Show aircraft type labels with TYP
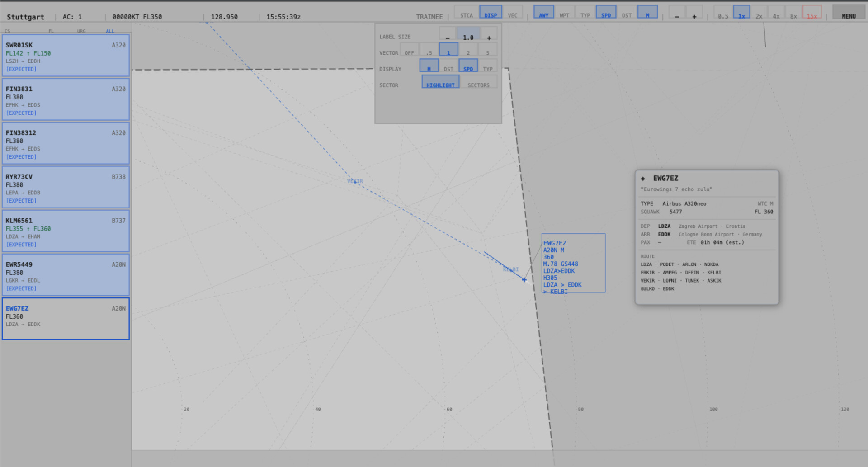Screen dimensions: 868x467 coord(585,15)
